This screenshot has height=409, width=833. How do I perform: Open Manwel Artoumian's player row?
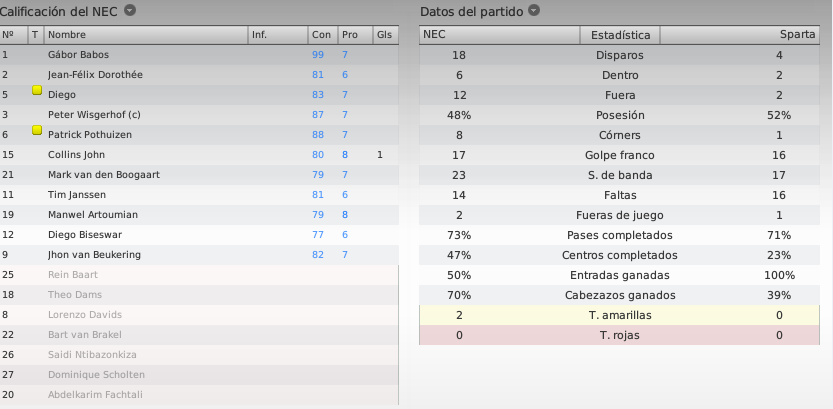(x=199, y=215)
